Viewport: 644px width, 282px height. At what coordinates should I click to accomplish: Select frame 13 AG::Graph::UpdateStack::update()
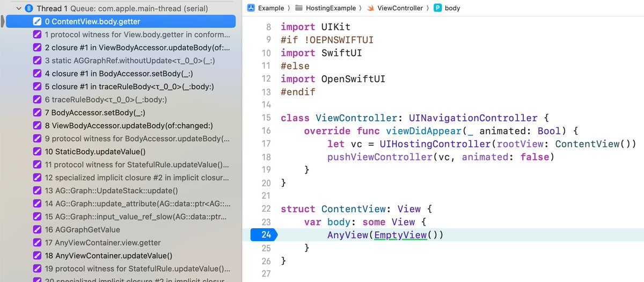click(x=121, y=191)
